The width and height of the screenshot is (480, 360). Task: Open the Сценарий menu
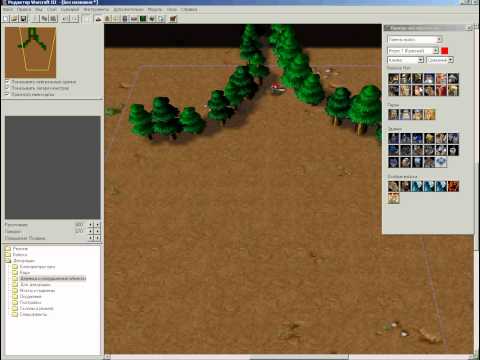pyautogui.click(x=70, y=9)
